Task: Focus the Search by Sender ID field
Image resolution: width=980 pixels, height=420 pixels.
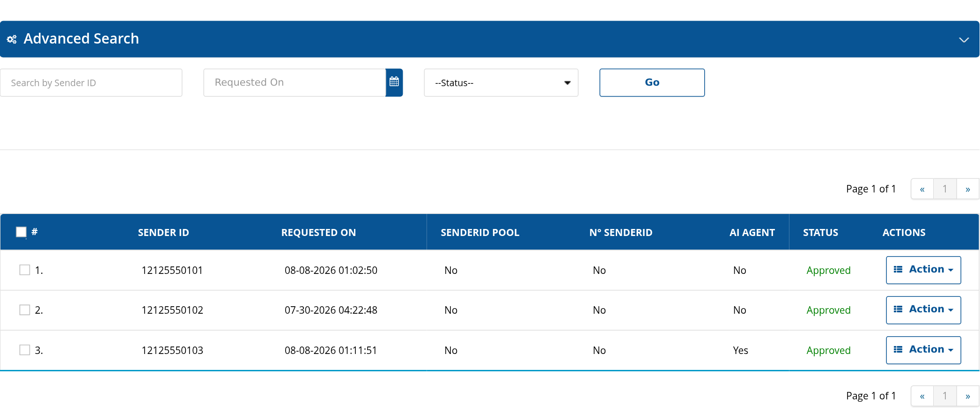Action: click(x=91, y=83)
